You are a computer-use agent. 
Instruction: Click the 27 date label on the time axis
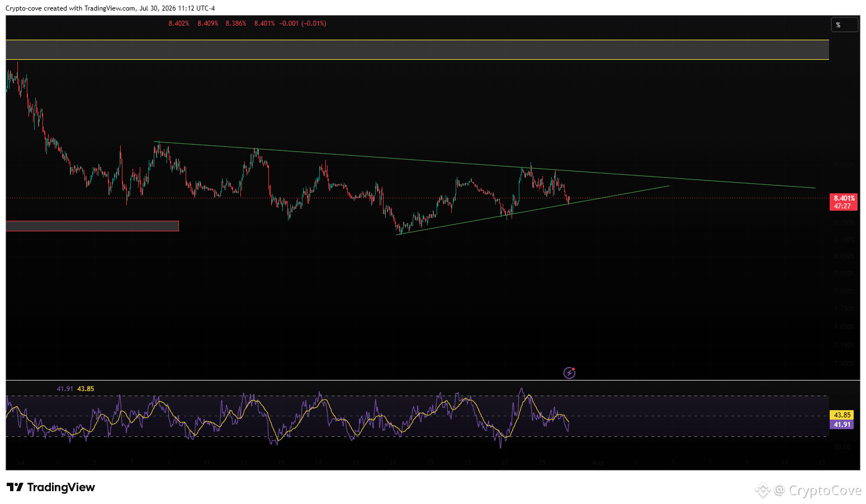pos(505,463)
